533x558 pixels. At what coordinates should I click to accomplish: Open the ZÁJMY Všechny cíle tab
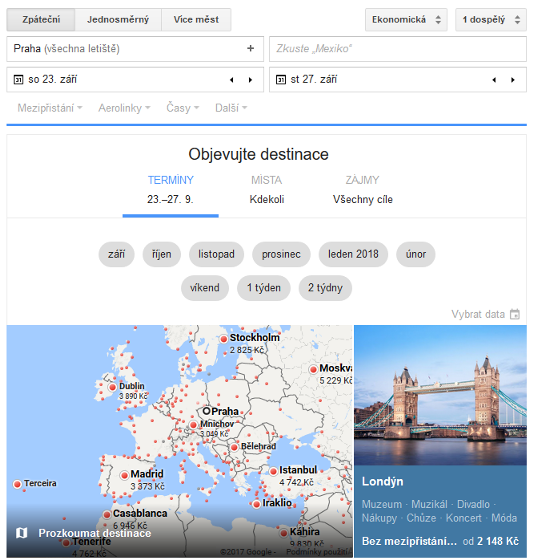(363, 190)
